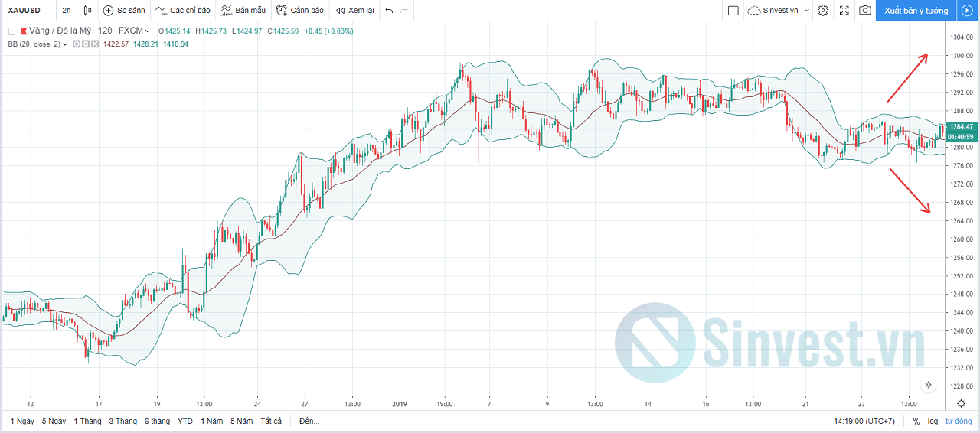
Task: Click the 1300.00 price axis label
Action: pyautogui.click(x=960, y=56)
